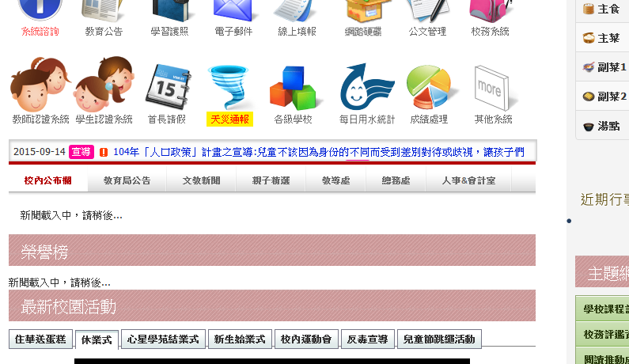Open the 104年人口政策 news headline link
The image size is (629, 364).
(x=318, y=152)
